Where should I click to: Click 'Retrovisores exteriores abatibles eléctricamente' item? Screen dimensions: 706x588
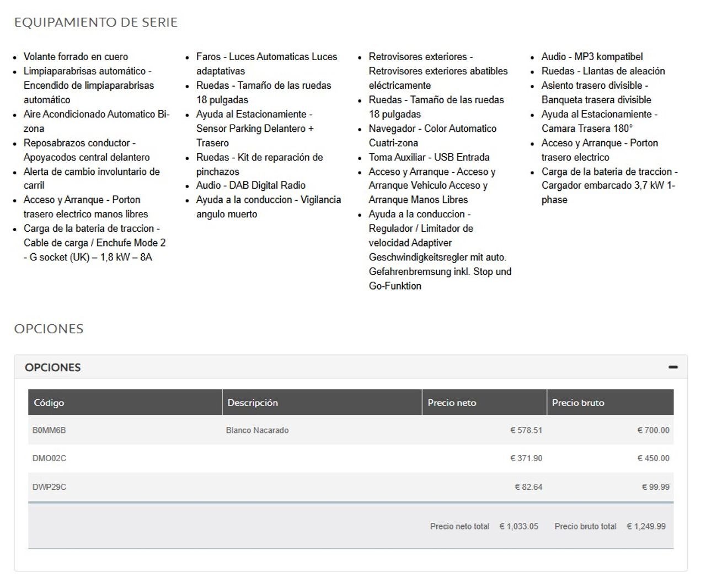[438, 71]
